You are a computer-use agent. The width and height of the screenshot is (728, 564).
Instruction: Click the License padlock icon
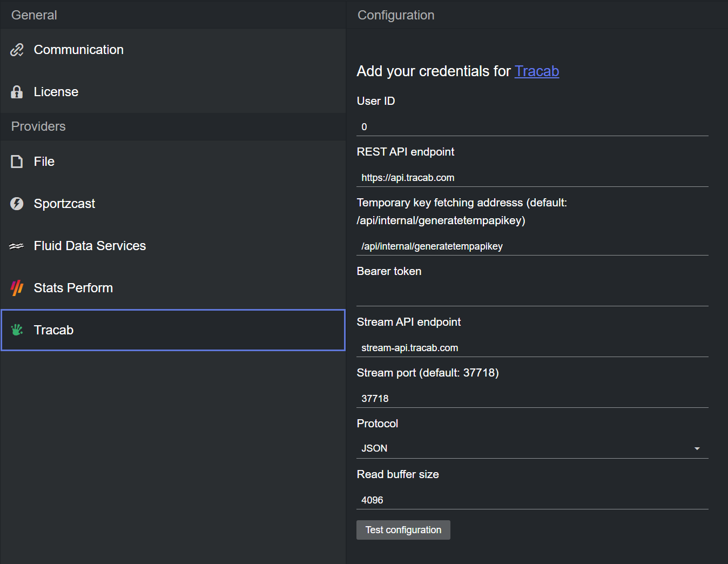(x=17, y=92)
